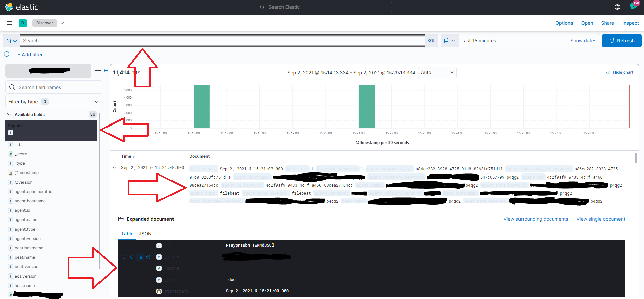Screen dimensions: 644x299
Task: Click the @timestamp calendar icon in table
Action: (159, 291)
